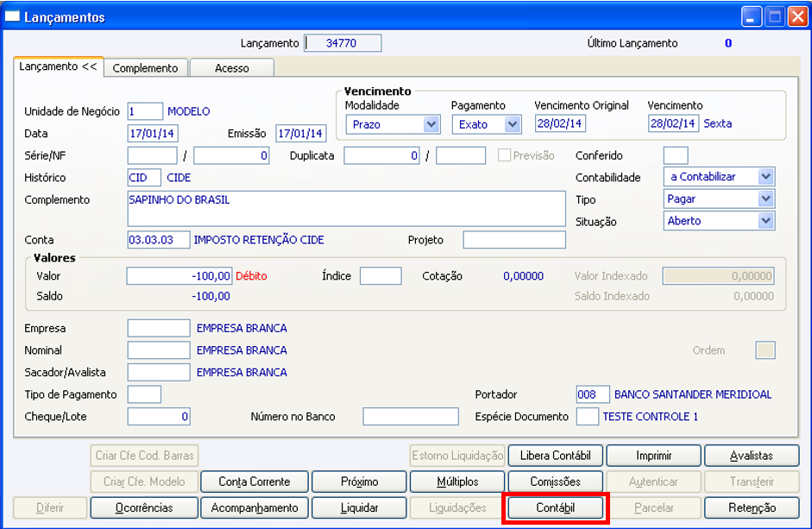Screen dimensions: 812x529
Task: Click the Cheque/Lote field
Action: tap(159, 417)
